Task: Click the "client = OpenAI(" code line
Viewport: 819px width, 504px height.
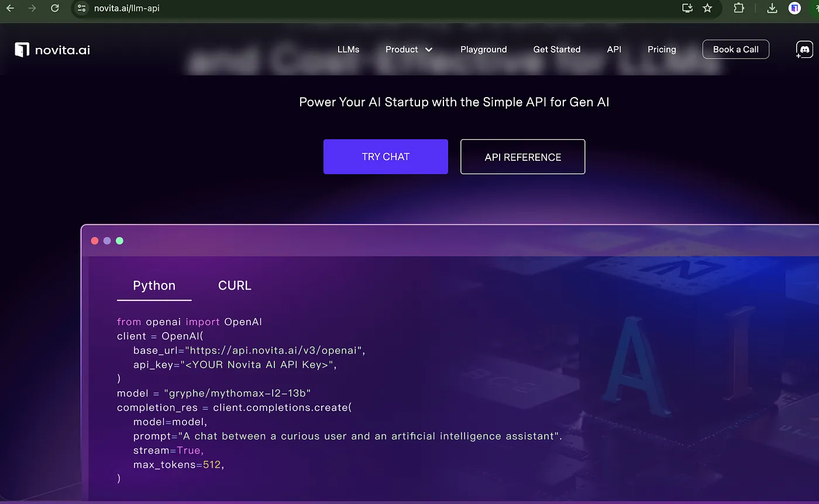Action: point(160,336)
